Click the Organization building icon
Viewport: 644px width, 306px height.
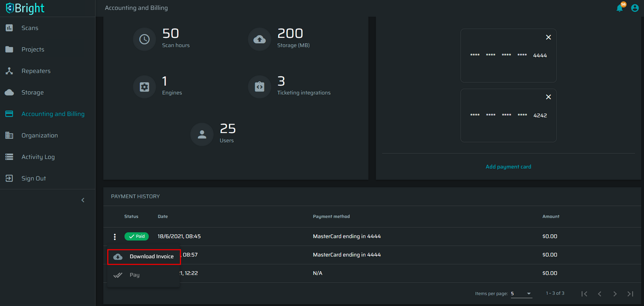[9, 135]
